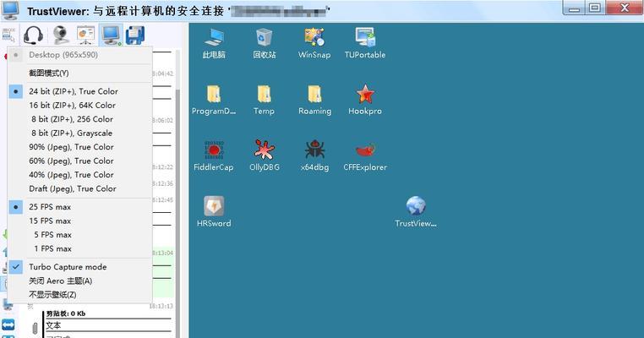This screenshot has height=338, width=644.
Task: Open the ProgramD... folder icon
Action: click(214, 100)
